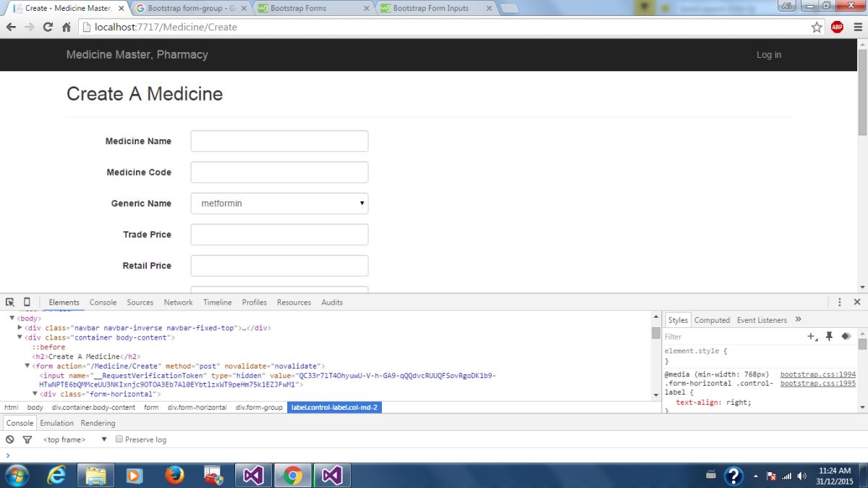Bookmark this page with the star icon

tap(817, 27)
